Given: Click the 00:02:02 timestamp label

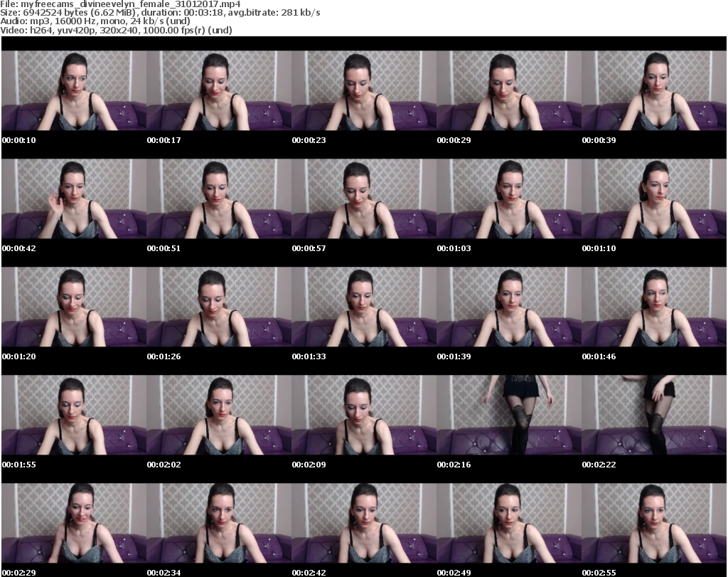Looking at the screenshot, I should 164,465.
